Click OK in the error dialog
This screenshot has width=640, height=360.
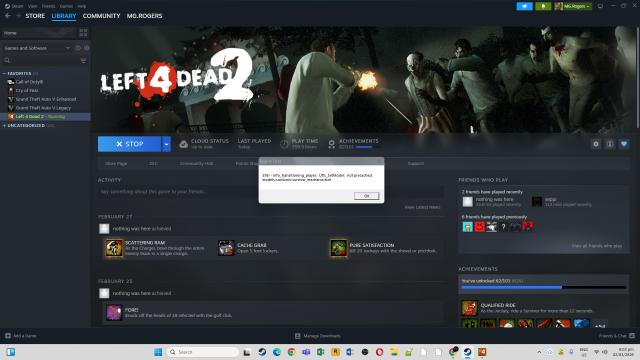[x=366, y=196]
